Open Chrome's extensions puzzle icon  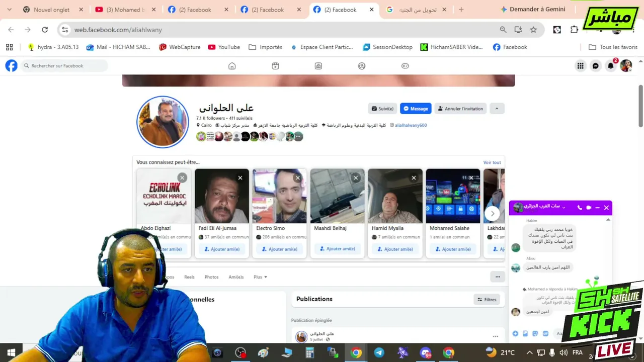tap(574, 30)
